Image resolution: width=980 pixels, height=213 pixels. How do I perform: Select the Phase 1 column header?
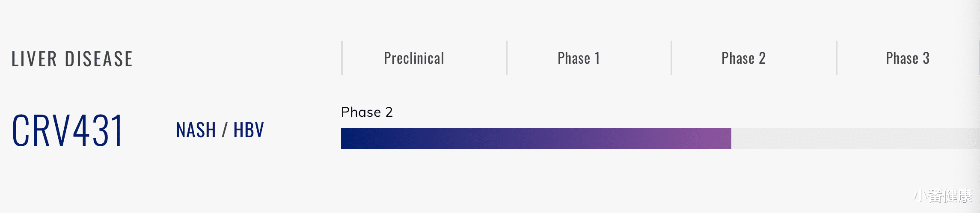[579, 58]
